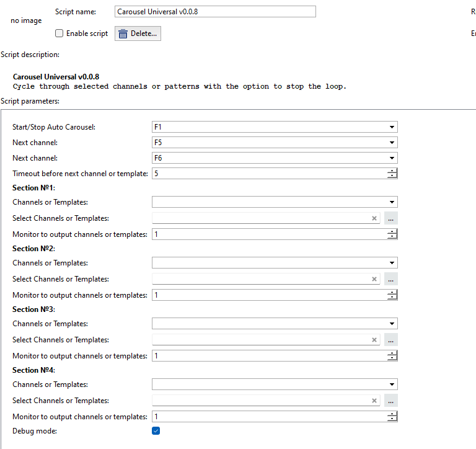Image resolution: width=476 pixels, height=449 pixels.
Task: Click the 'Start/Stop Auto Carousel:' label
Action: [x=54, y=127]
